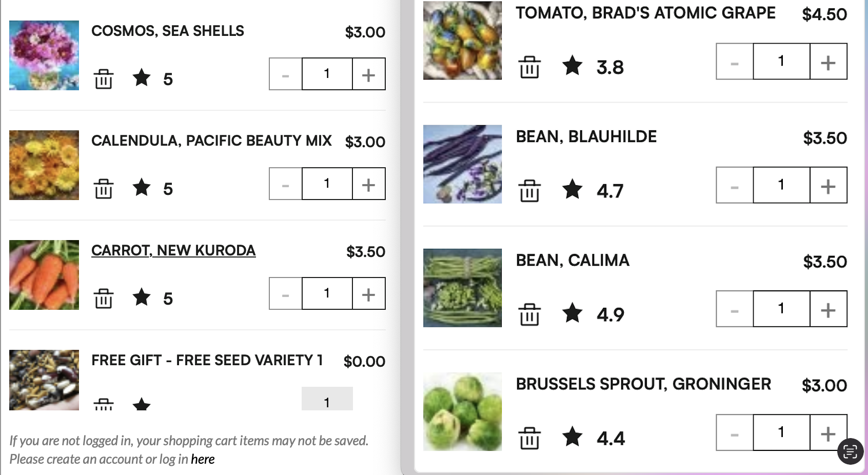This screenshot has height=475, width=868.
Task: Increase quantity of Bean, Calima
Action: tap(828, 309)
